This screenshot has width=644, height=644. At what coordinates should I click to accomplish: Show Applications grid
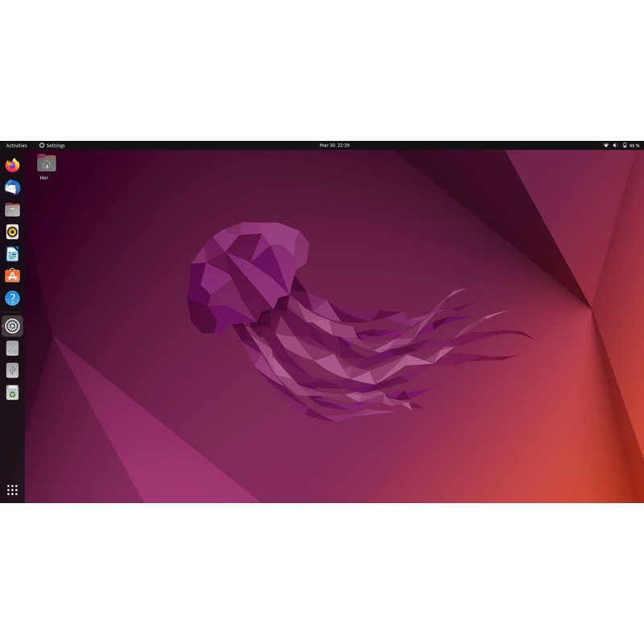pos(12,489)
